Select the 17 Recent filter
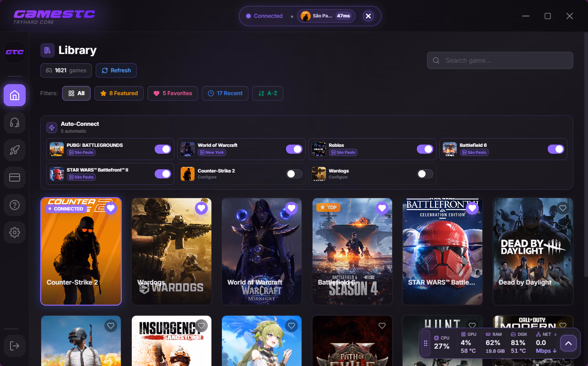 click(x=225, y=93)
